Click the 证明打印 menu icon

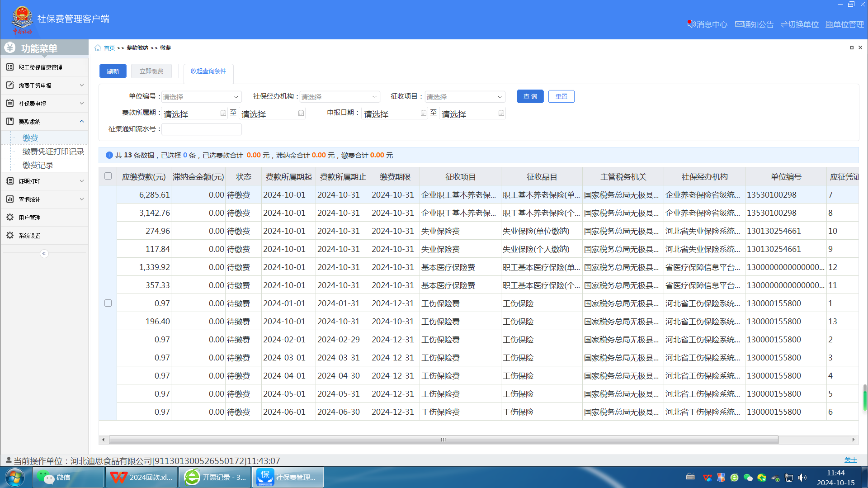coord(10,181)
